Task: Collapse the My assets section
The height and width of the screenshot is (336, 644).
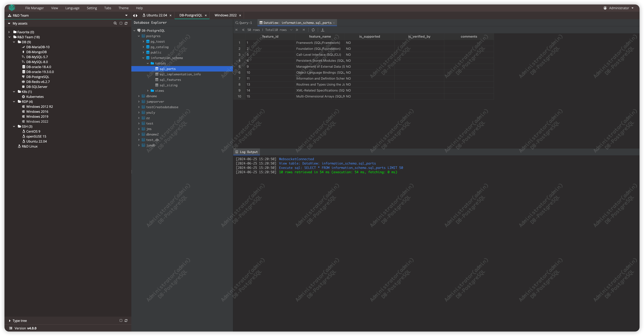Action: (9, 23)
